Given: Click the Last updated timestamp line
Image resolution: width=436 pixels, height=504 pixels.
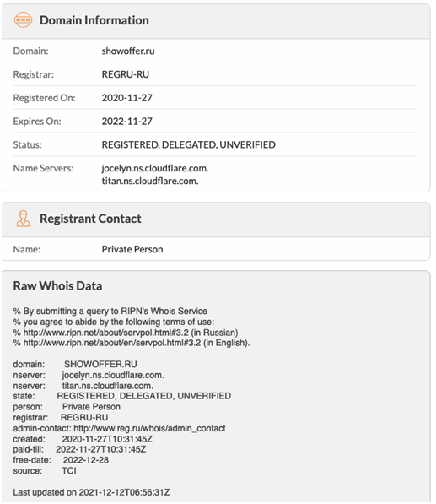Looking at the screenshot, I should (x=91, y=492).
